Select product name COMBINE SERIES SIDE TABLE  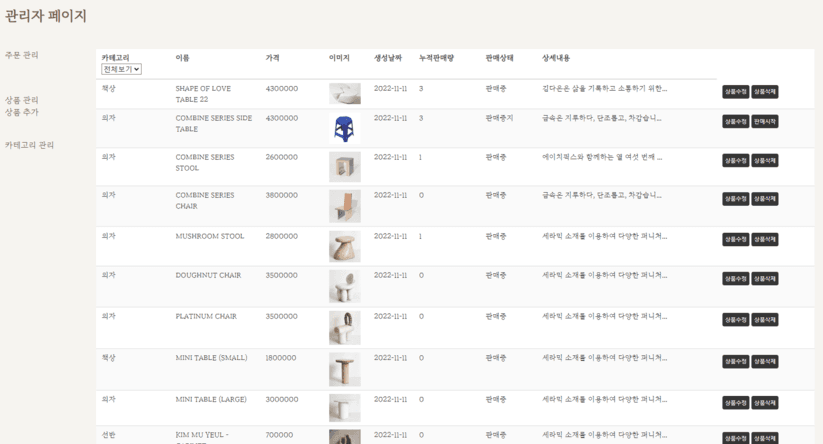pyautogui.click(x=214, y=123)
